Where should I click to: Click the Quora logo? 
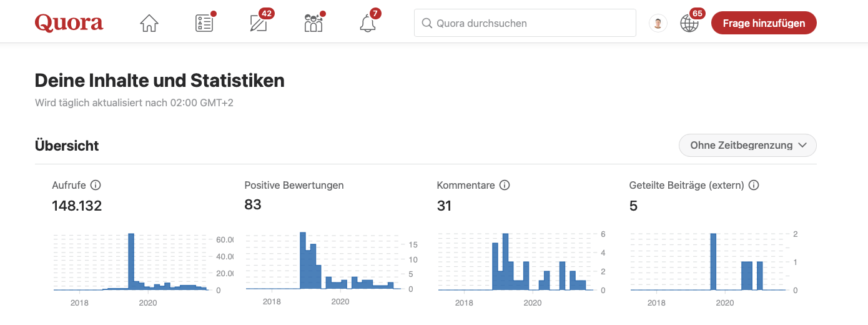(69, 23)
